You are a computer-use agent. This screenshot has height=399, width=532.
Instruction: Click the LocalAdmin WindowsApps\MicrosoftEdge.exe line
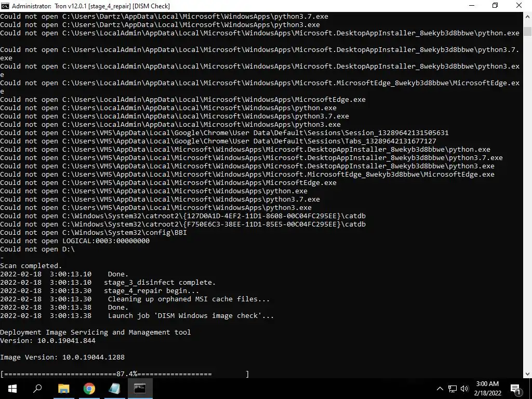[183, 99]
